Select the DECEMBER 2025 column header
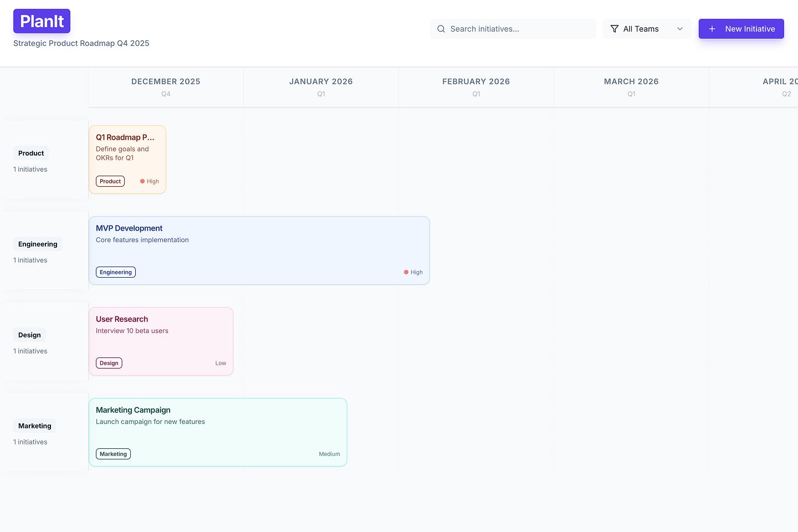798x532 pixels. coord(166,81)
